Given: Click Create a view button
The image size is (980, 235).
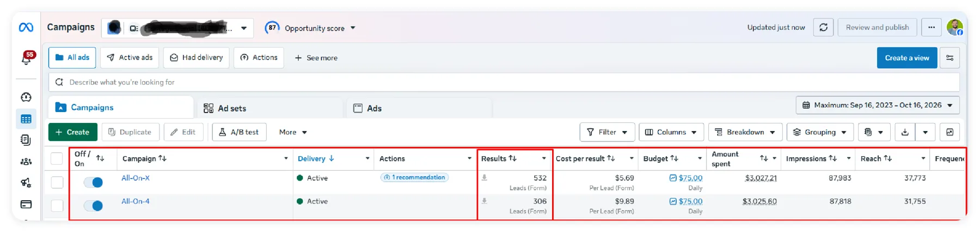Looking at the screenshot, I should pos(907,58).
